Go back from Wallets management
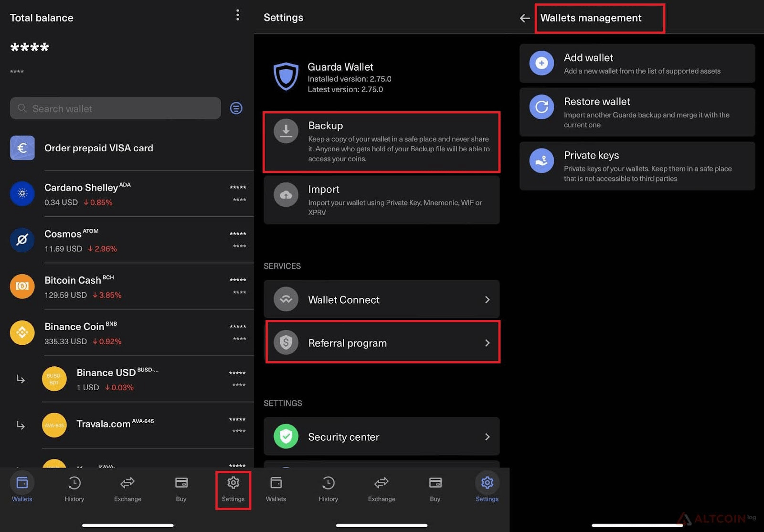This screenshot has height=532, width=764. [525, 18]
